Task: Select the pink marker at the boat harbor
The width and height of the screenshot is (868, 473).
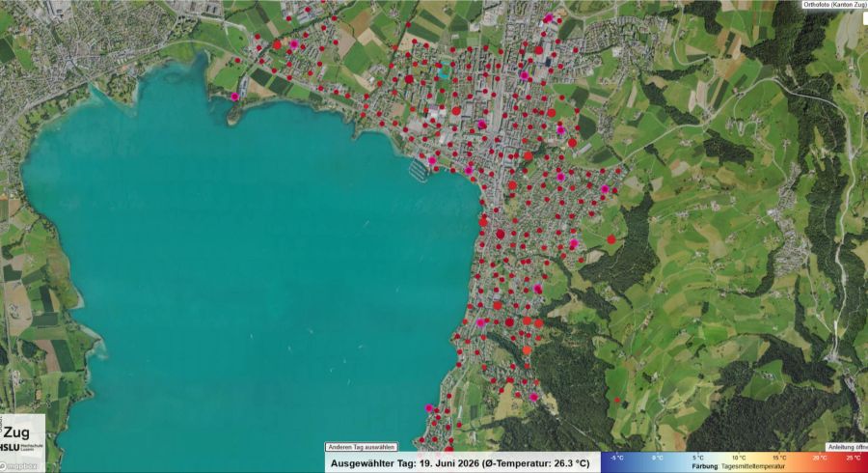Action: (x=432, y=161)
